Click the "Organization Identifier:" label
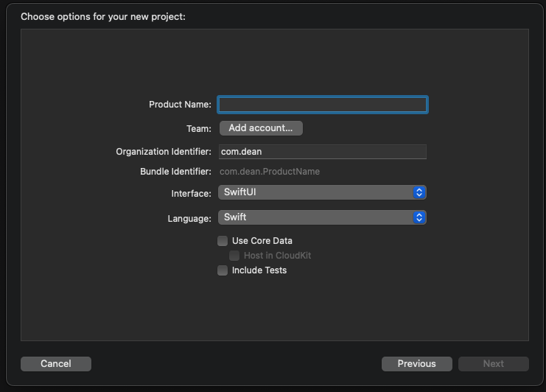Image resolution: width=546 pixels, height=392 pixels. click(x=164, y=152)
